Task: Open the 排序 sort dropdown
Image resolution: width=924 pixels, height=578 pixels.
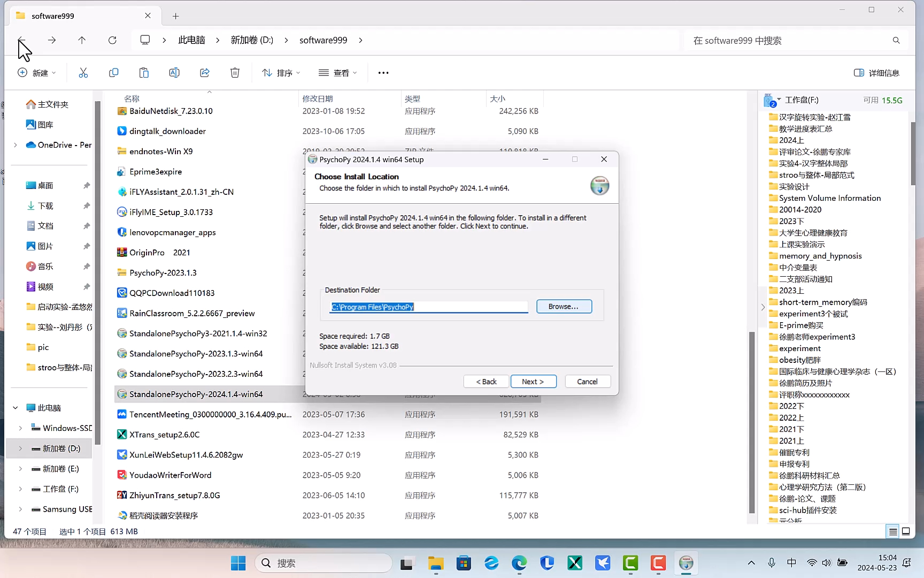Action: point(281,73)
